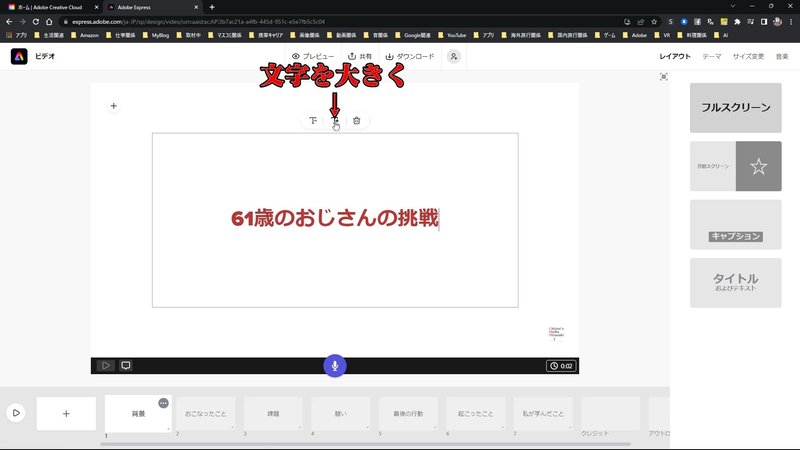Viewport: 800px width, 450px height.
Task: Select the 起こったこと slide
Action: click(476, 414)
